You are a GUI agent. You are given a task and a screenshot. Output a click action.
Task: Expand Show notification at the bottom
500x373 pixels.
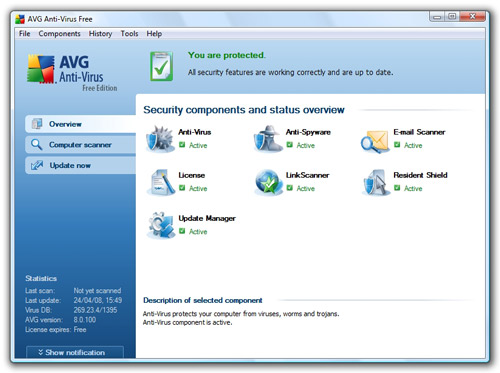pyautogui.click(x=75, y=352)
